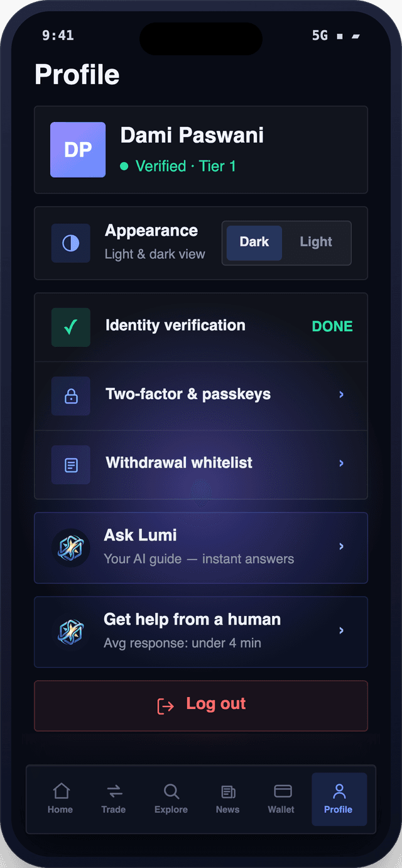
Task: Tap the icon beside Get help from a human
Action: 70,632
